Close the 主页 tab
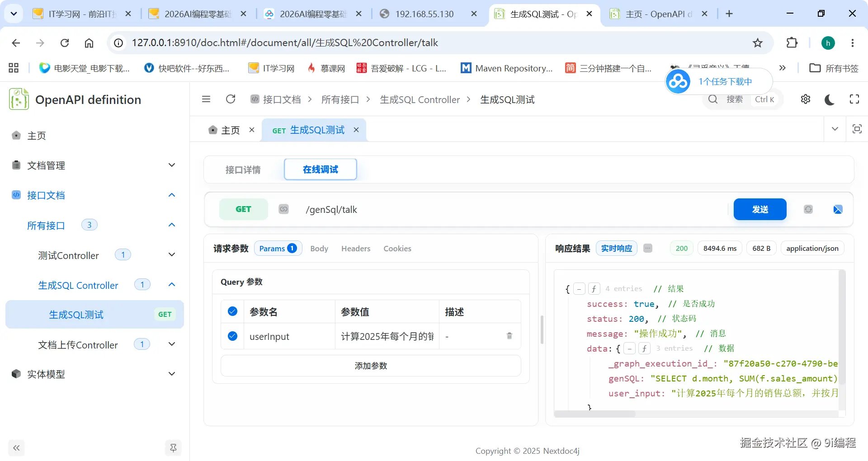 [x=252, y=130]
